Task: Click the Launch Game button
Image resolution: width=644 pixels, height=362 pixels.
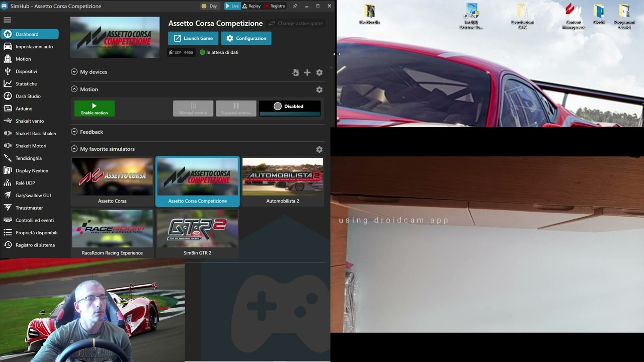Action: [x=193, y=38]
